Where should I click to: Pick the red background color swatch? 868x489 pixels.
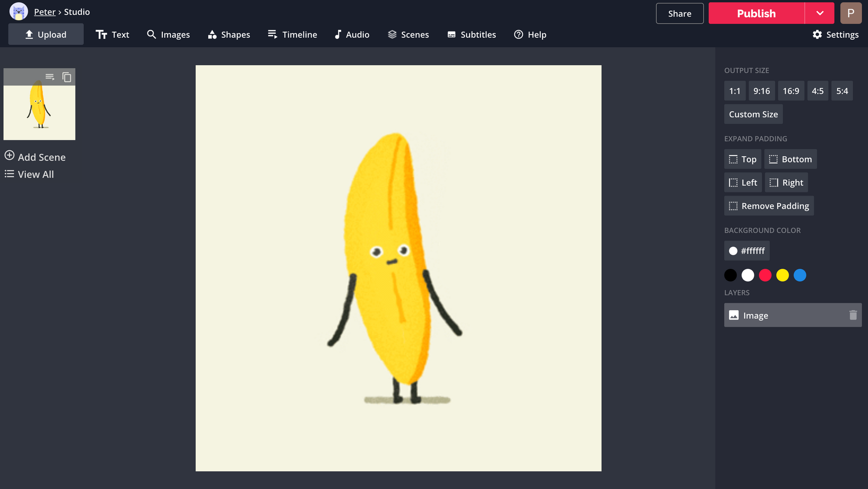click(765, 275)
